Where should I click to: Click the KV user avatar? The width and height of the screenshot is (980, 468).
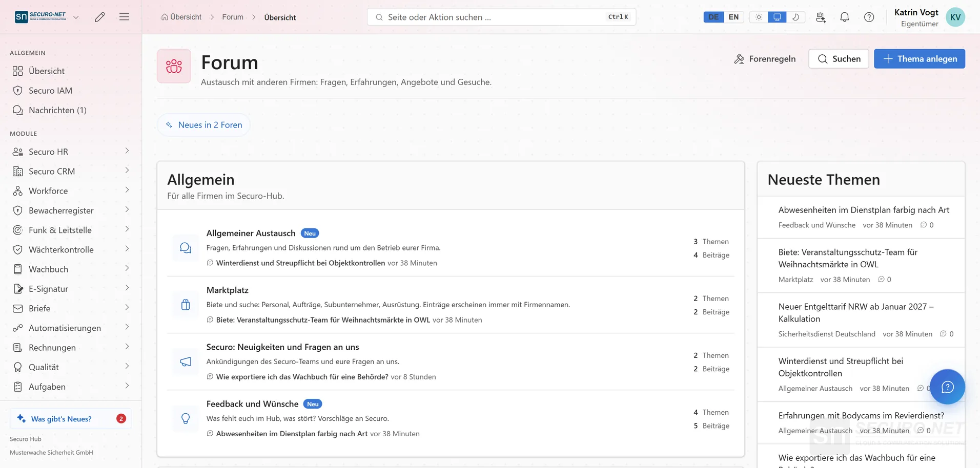point(955,17)
